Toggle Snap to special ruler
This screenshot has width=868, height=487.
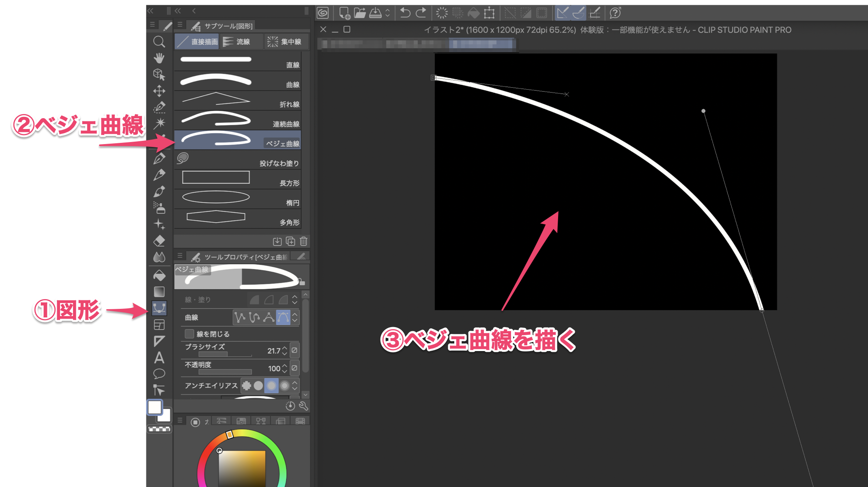pos(579,13)
